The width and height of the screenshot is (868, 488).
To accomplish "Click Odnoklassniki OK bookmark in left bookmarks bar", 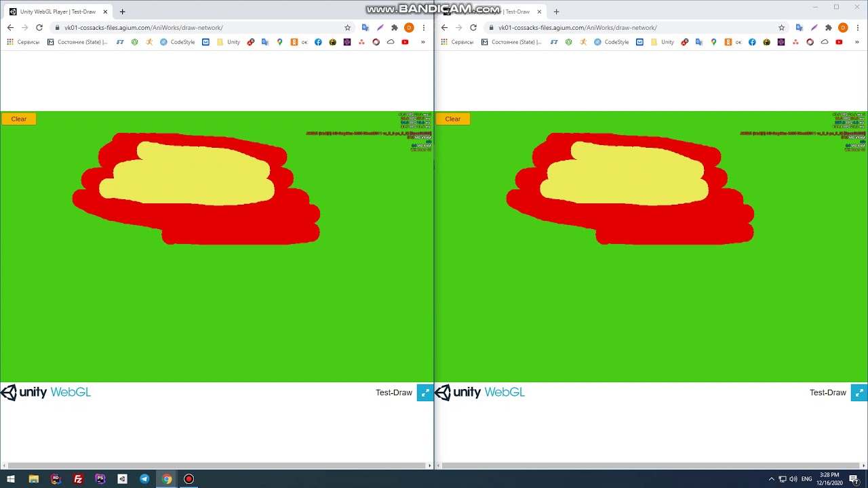I will [x=299, y=42].
